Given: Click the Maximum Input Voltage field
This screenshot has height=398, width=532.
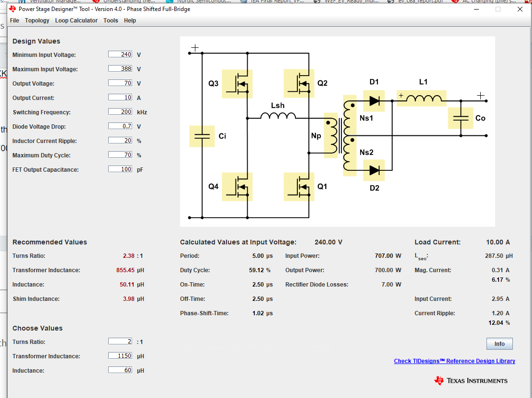Looking at the screenshot, I should coord(120,68).
